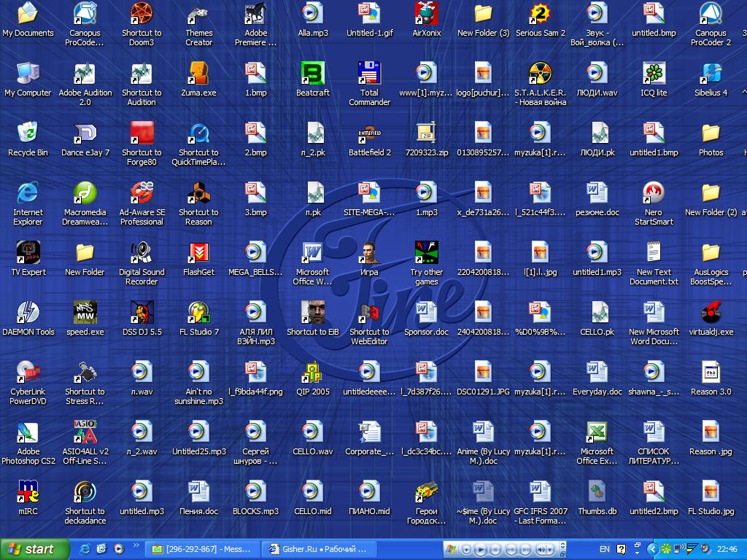Click the Windows Start button
747x560 pixels.
tap(34, 549)
